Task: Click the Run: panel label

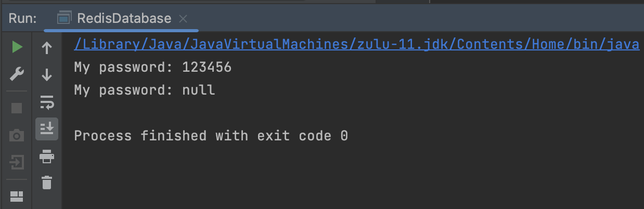Action: [x=23, y=19]
